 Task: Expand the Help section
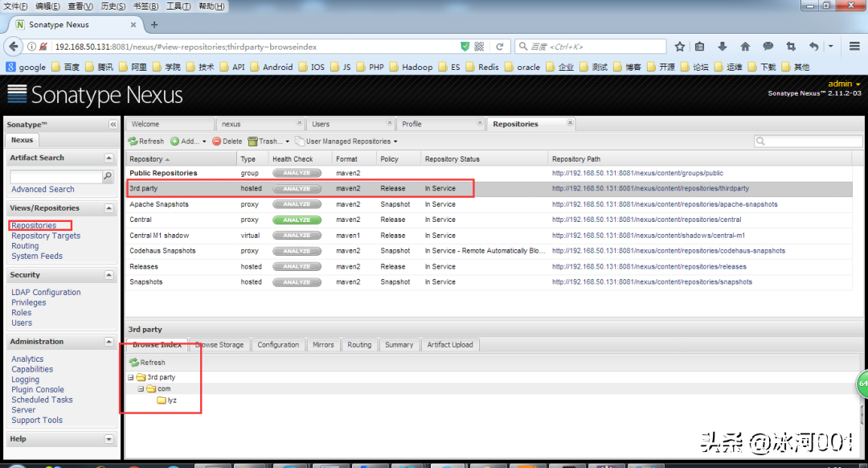(109, 439)
